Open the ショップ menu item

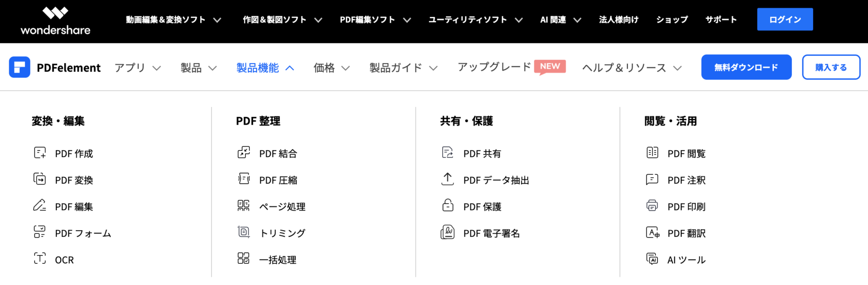672,20
